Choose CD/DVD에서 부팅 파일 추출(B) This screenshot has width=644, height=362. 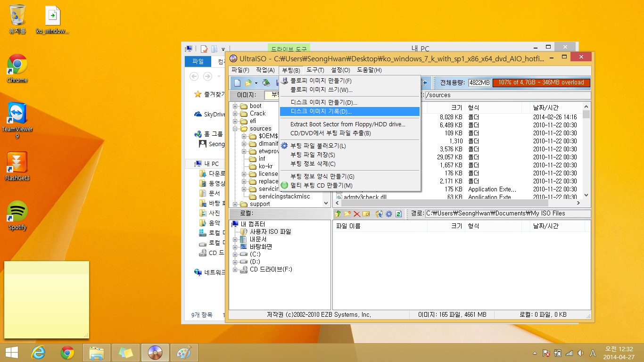coord(349,133)
